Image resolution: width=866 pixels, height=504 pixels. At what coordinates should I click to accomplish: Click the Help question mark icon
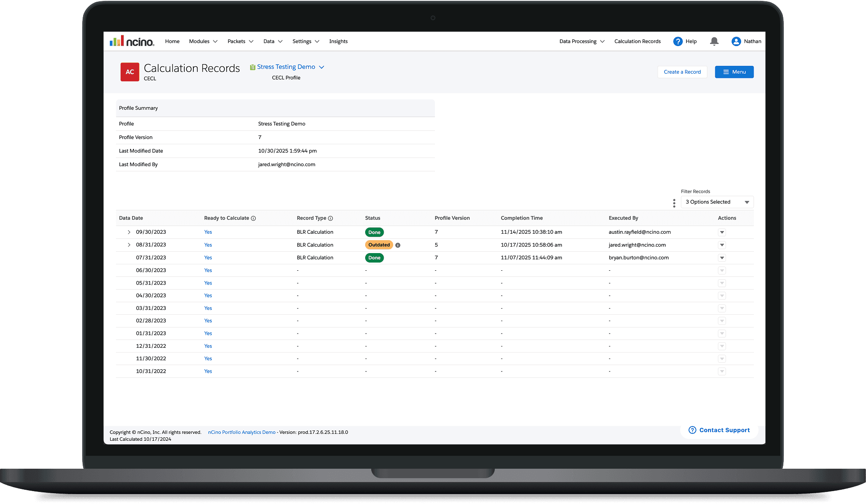tap(678, 41)
